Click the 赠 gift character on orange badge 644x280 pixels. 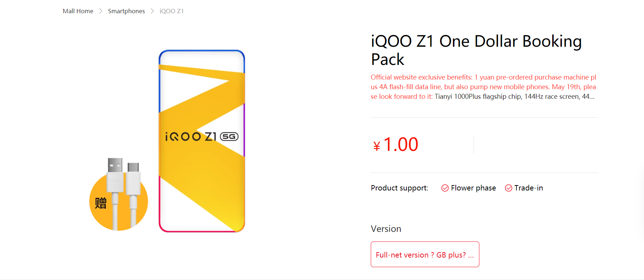101,203
